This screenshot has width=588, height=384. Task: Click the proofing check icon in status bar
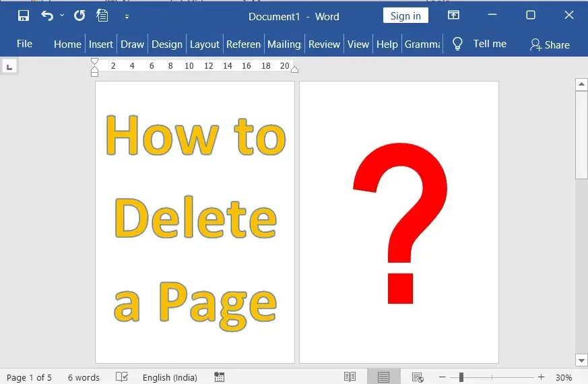pyautogui.click(x=122, y=377)
